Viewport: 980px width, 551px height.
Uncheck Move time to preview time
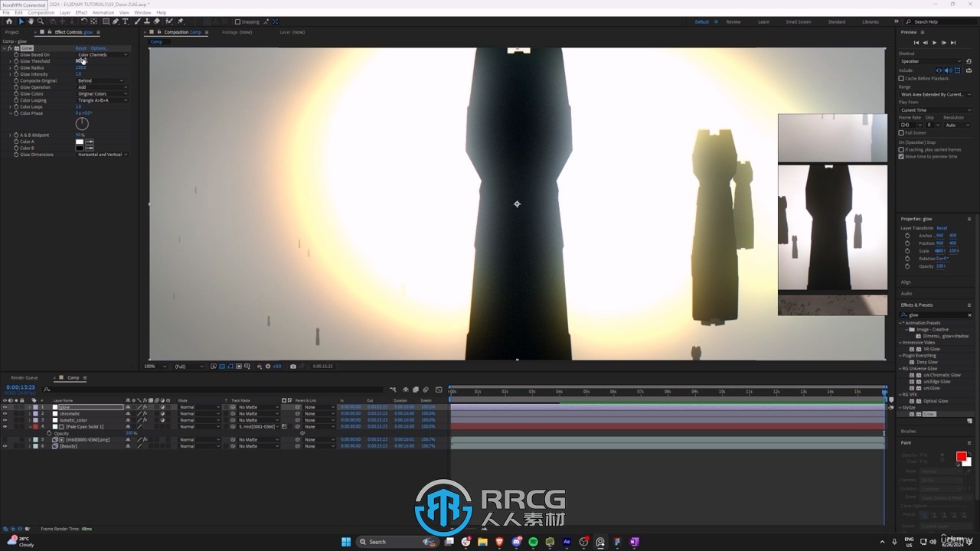901,156
